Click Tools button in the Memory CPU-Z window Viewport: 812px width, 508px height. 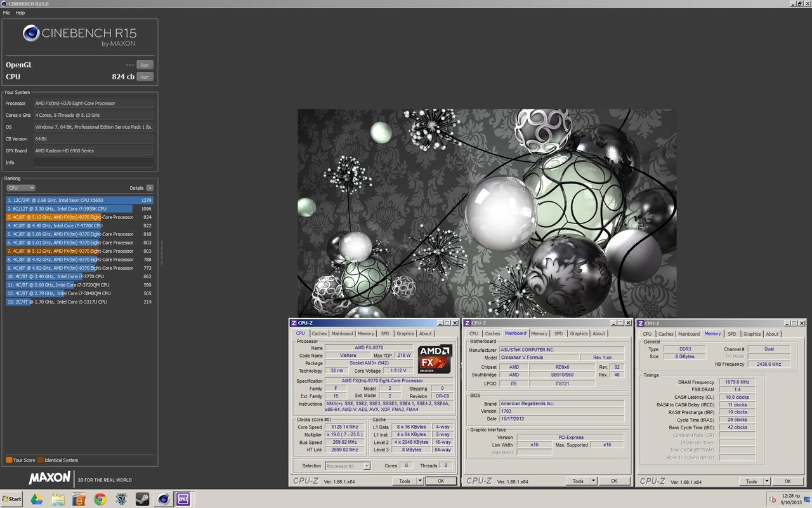(x=751, y=481)
